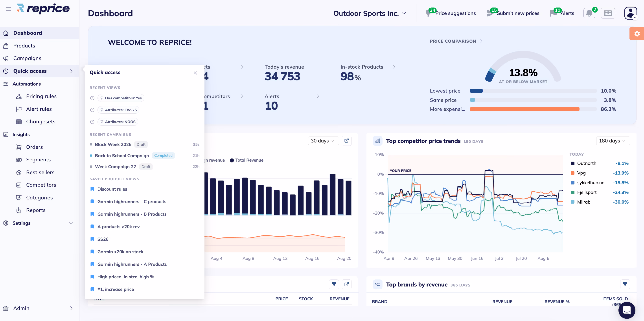Open recent view Has competitors: Yes
644x321 pixels.
pyautogui.click(x=121, y=98)
